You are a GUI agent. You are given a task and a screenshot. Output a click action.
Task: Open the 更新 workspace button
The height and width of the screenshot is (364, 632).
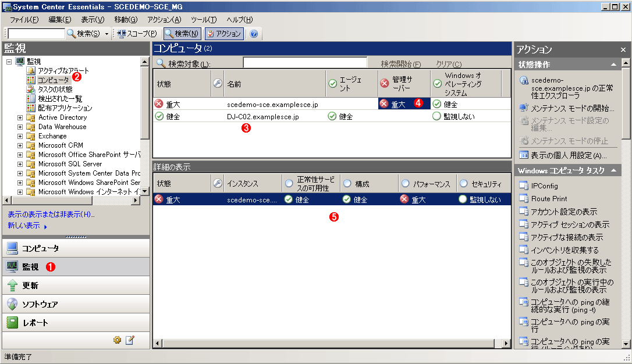(76, 286)
